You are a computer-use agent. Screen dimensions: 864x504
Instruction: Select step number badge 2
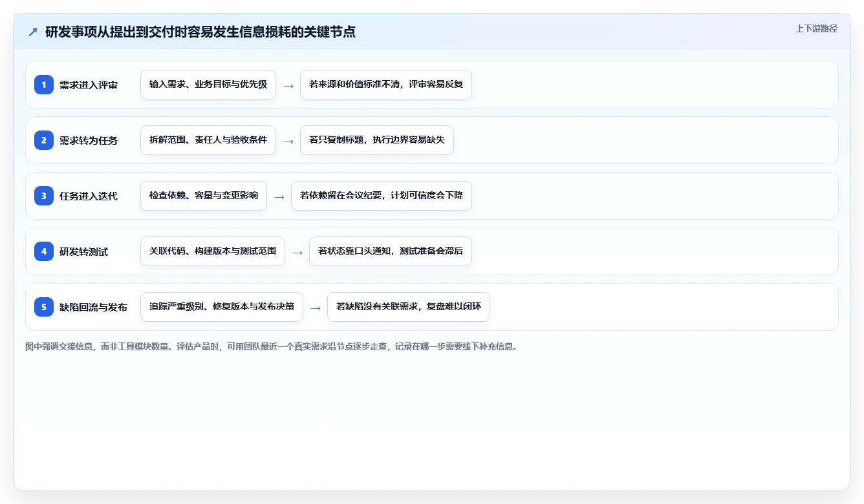44,140
